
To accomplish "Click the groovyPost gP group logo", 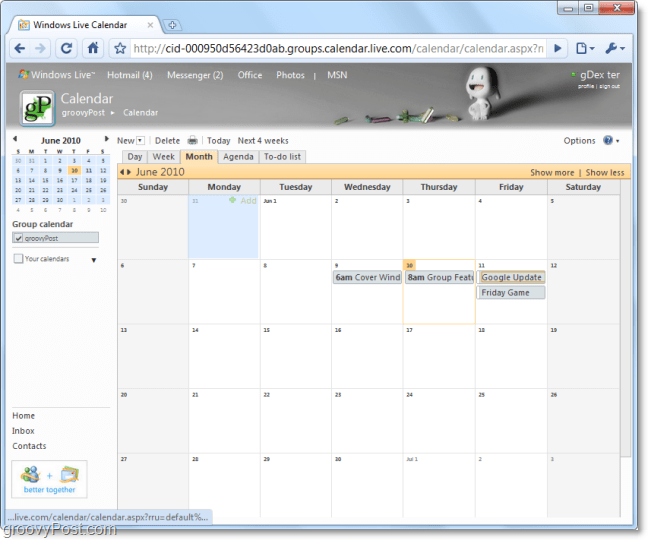I will pos(37,108).
